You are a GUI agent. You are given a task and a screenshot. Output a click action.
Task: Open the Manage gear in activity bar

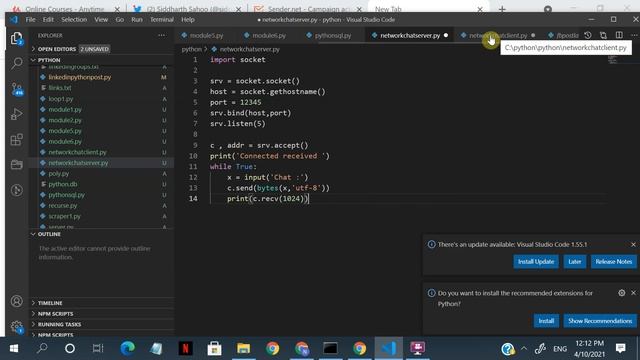click(16, 326)
